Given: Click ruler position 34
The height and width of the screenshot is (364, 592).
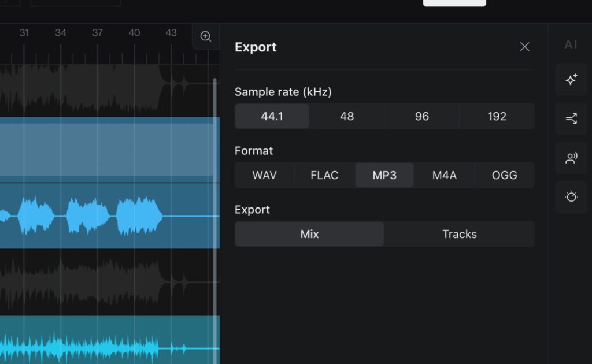Looking at the screenshot, I should [x=61, y=33].
